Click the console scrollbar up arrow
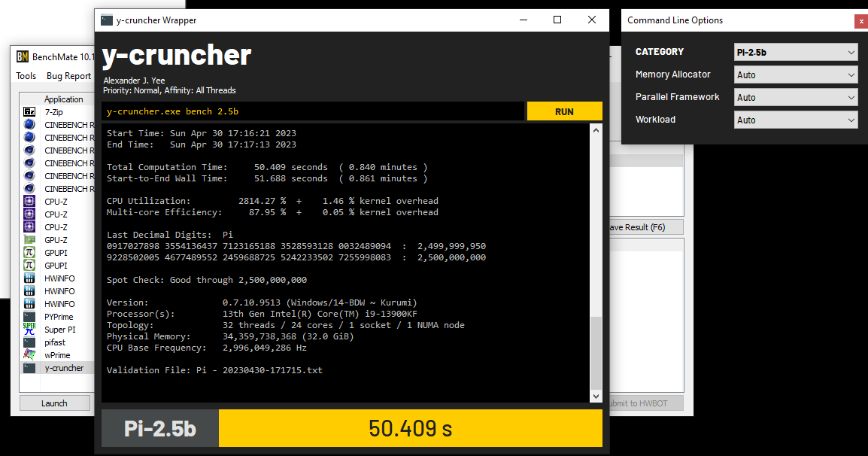This screenshot has height=456, width=868. pyautogui.click(x=596, y=130)
